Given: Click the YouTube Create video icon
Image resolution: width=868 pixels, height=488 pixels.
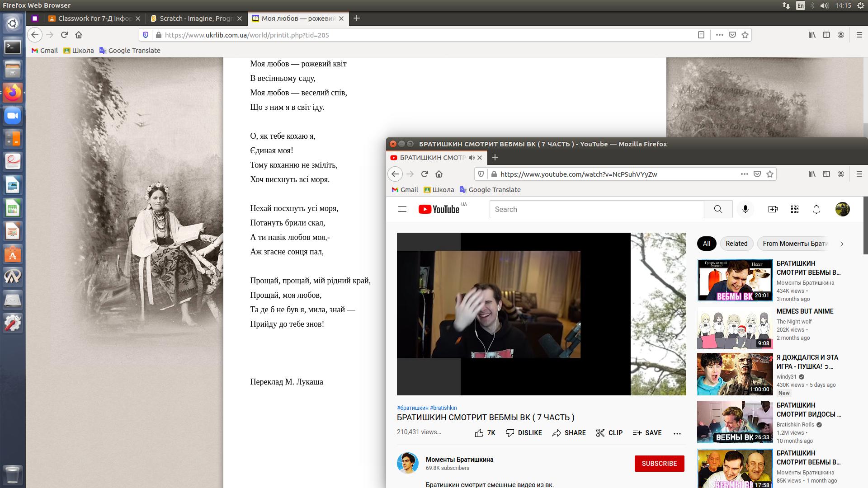Looking at the screenshot, I should (x=773, y=209).
